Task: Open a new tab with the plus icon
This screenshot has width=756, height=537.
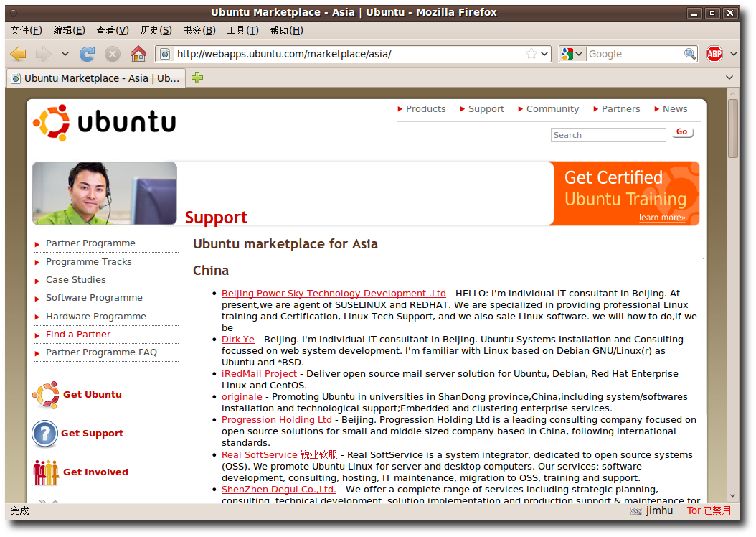Action: 197,78
